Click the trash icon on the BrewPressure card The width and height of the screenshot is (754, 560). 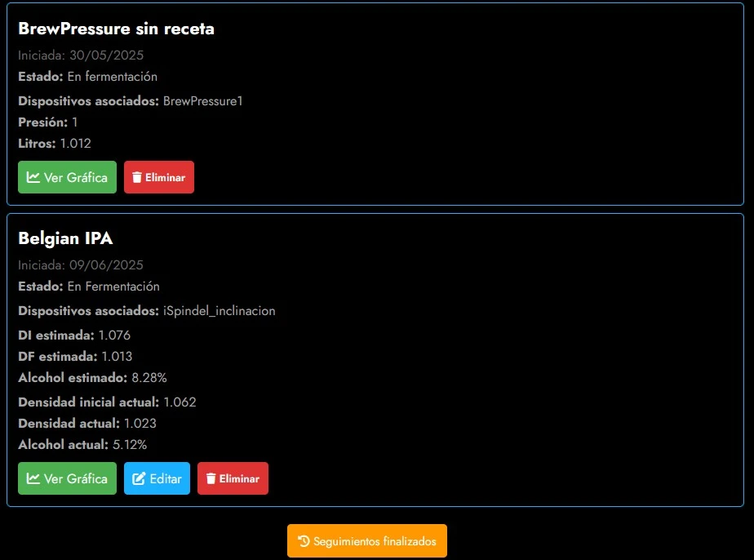click(137, 177)
